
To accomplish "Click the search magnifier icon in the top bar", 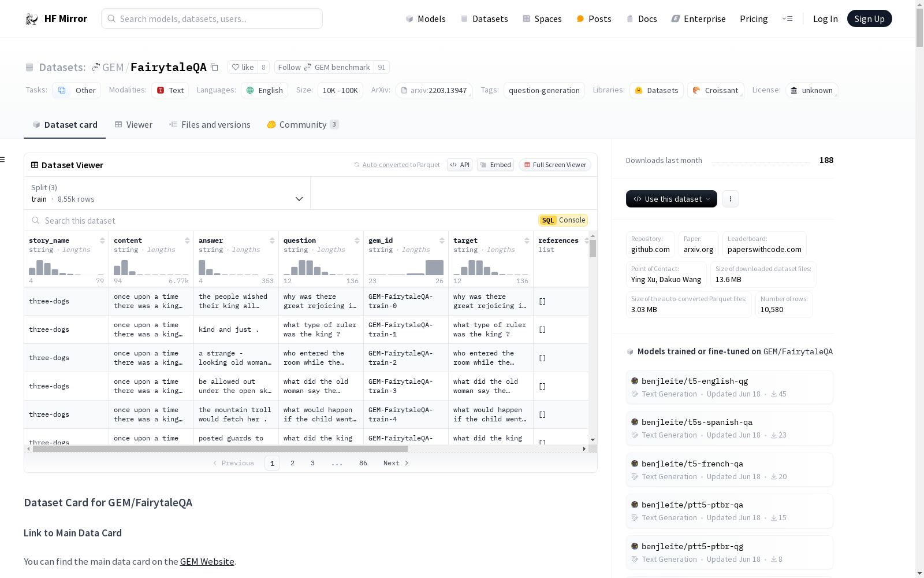I will pos(111,18).
